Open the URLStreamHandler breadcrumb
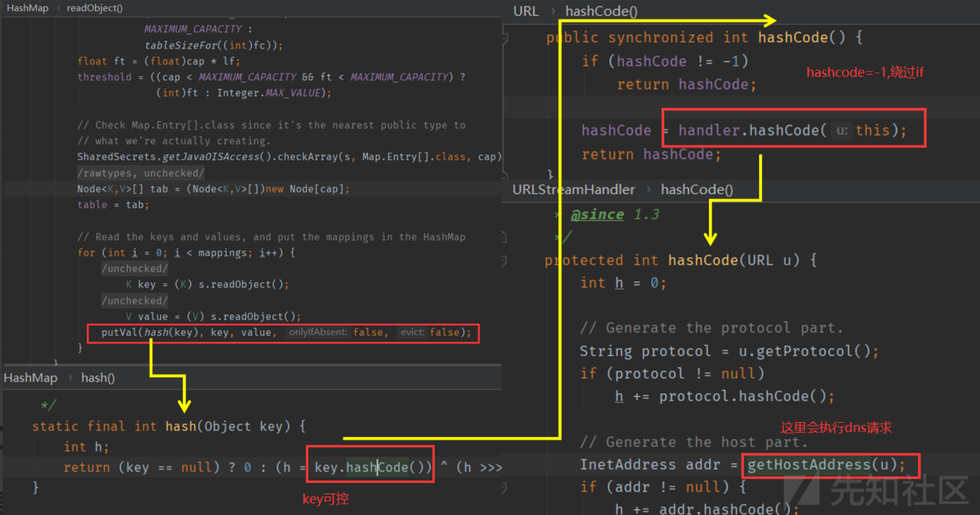 coord(573,190)
